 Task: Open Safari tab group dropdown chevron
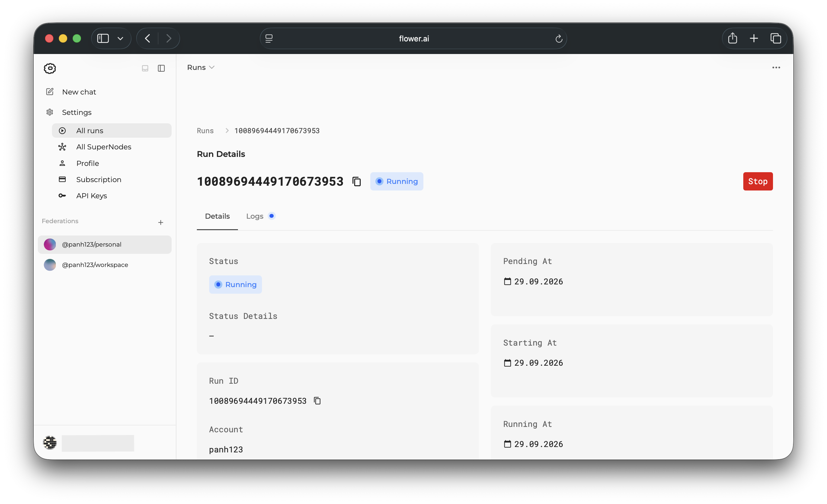click(x=120, y=39)
